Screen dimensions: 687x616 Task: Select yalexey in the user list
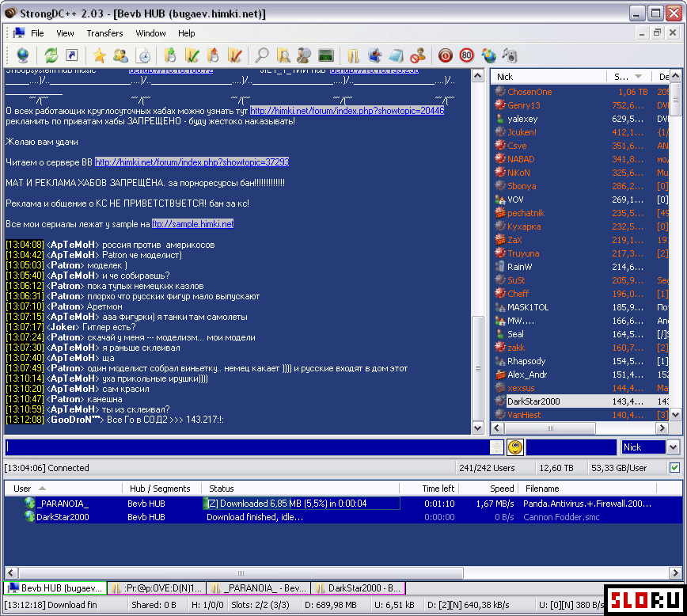coord(582,119)
